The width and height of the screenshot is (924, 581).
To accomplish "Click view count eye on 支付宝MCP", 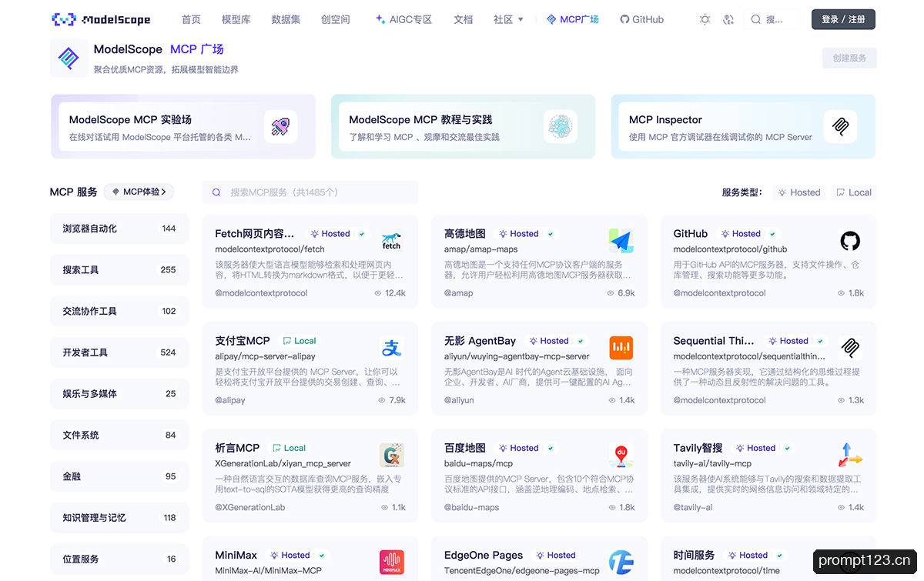I will point(382,400).
